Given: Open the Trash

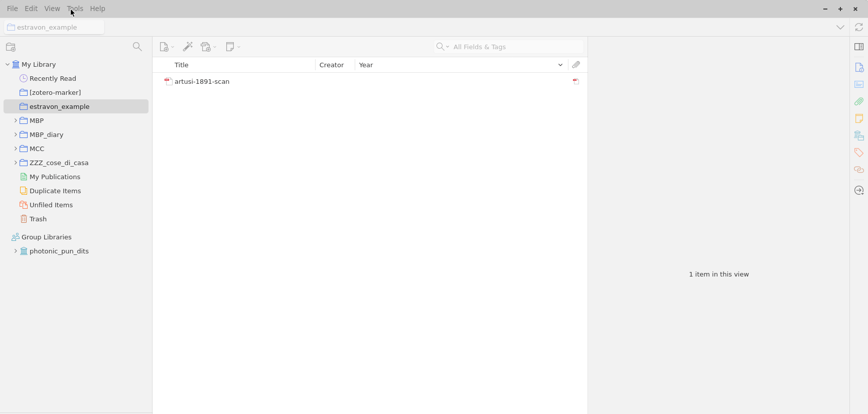Looking at the screenshot, I should click(38, 219).
